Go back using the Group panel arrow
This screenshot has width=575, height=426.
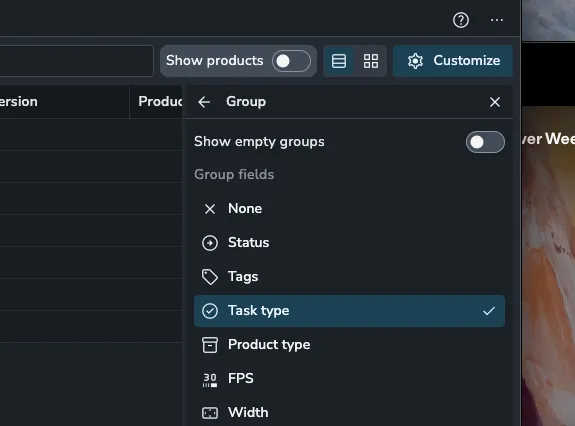204,102
